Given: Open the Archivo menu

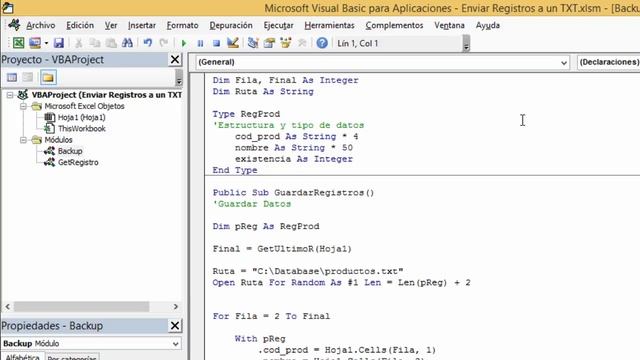Looking at the screenshot, I should click(x=40, y=25).
